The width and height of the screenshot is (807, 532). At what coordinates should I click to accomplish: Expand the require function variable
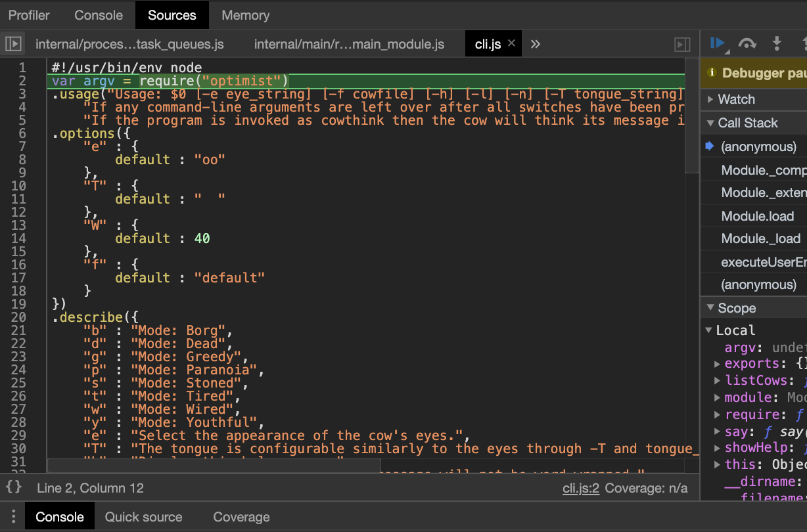[718, 415]
